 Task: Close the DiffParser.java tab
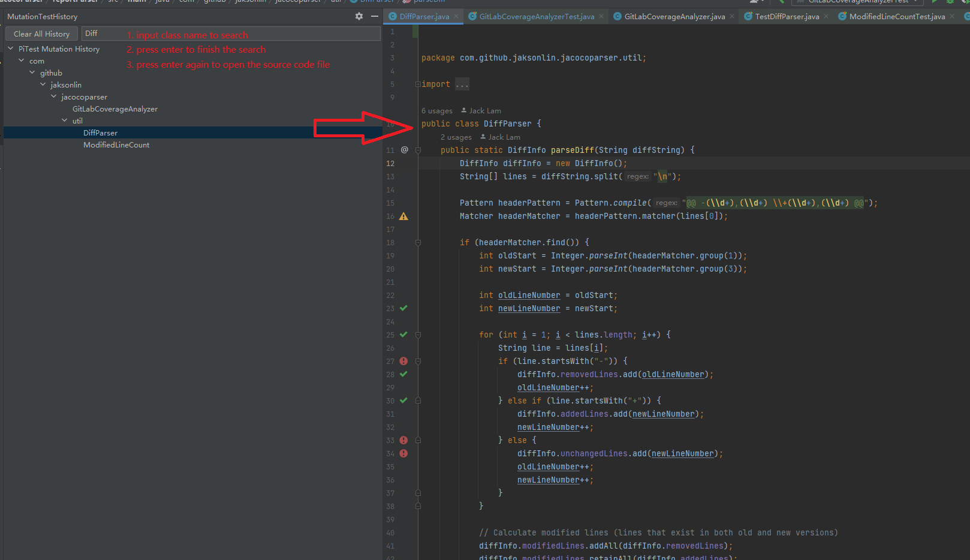pyautogui.click(x=456, y=16)
